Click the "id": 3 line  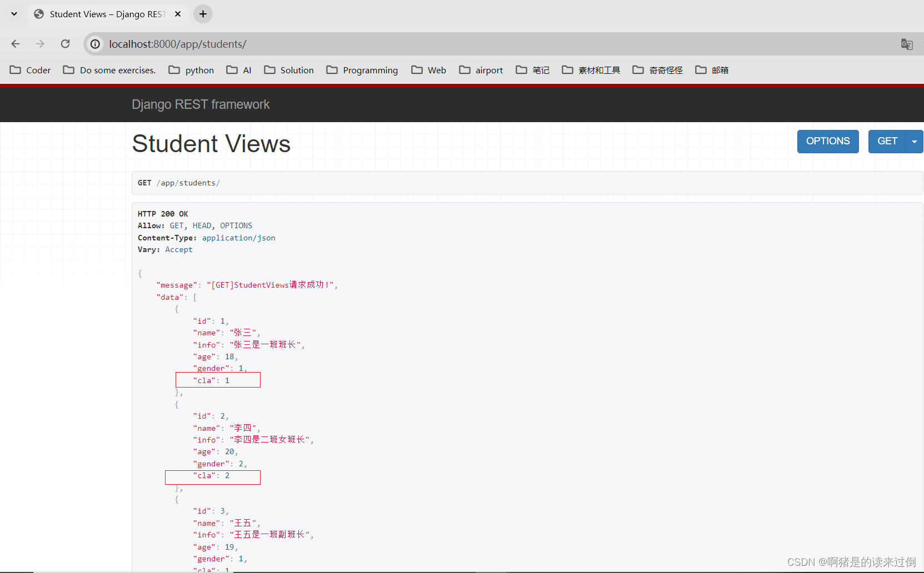(x=211, y=511)
